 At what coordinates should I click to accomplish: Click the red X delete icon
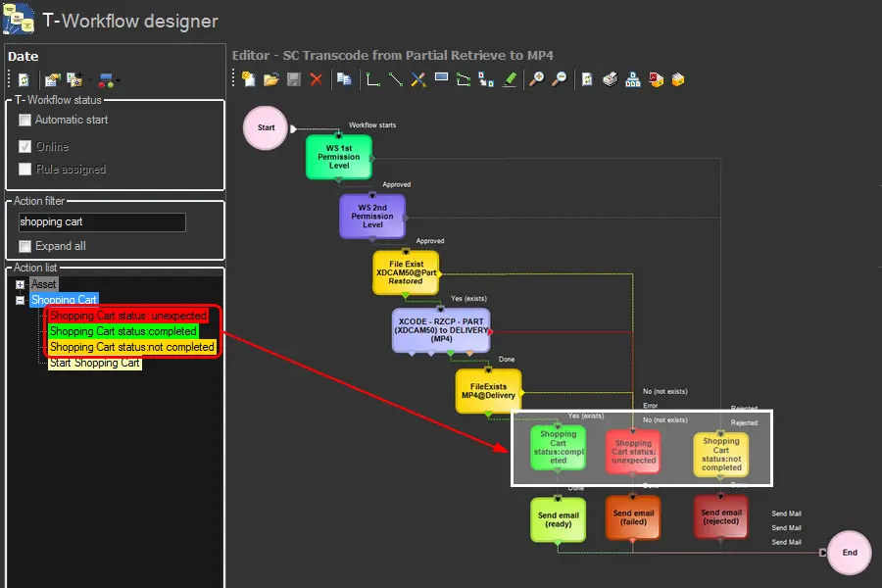[317, 79]
